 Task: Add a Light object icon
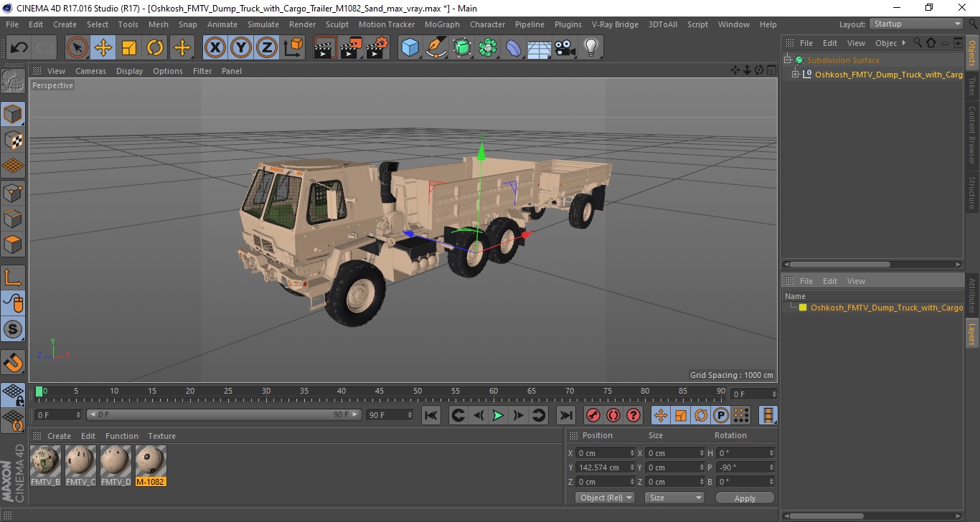click(591, 48)
